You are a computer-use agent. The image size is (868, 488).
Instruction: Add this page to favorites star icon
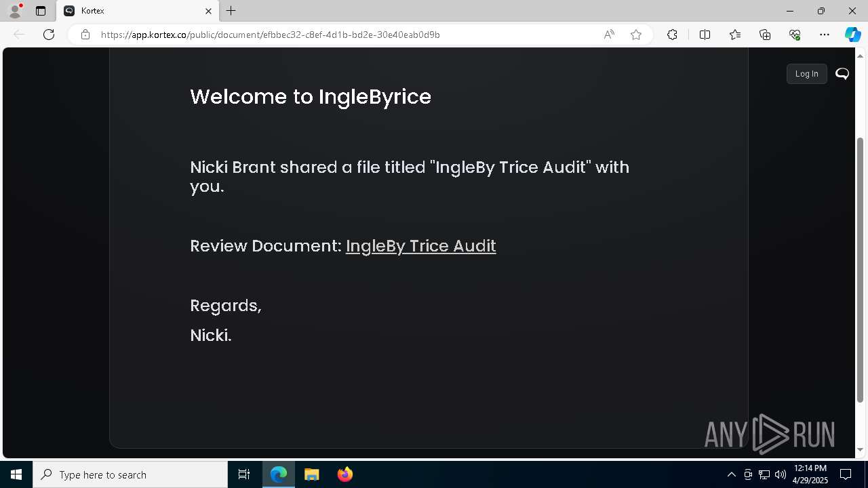click(x=636, y=35)
